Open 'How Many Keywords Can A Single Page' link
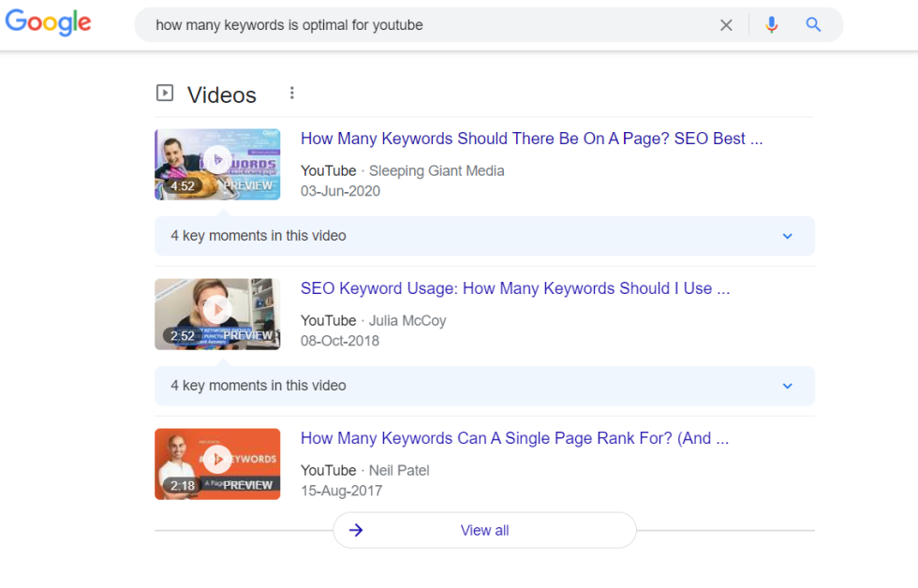 point(514,438)
